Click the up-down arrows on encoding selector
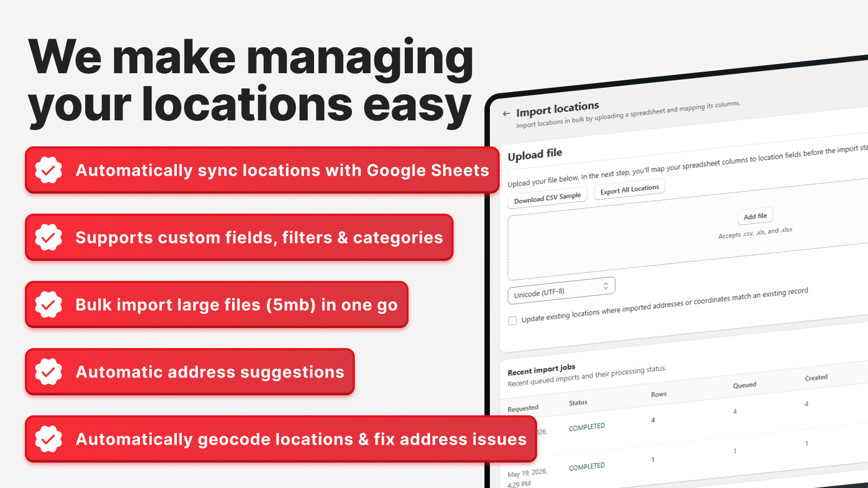 point(606,286)
